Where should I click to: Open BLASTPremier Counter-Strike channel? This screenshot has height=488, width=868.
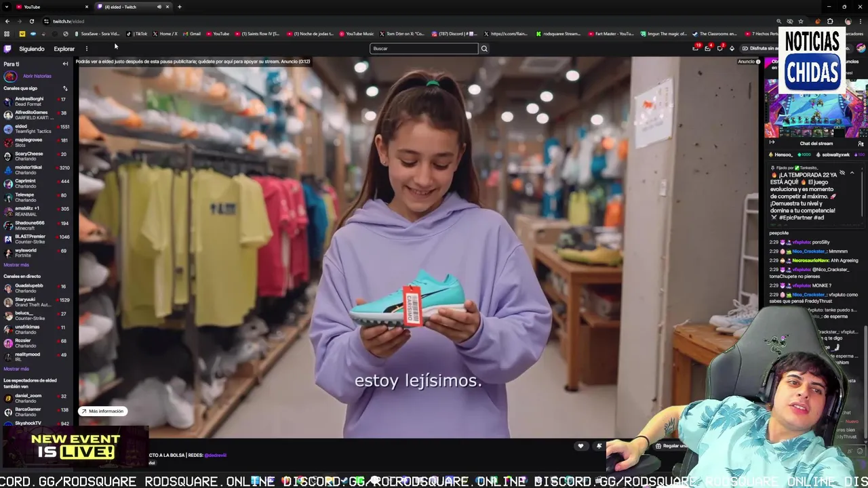[x=36, y=239]
